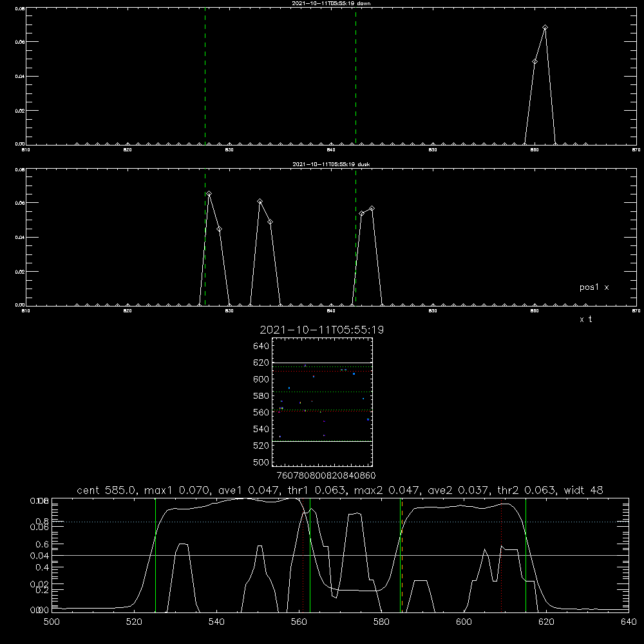Click the 620 label on bottom x-axis
Screen dimensions: 644x644
pos(546,622)
